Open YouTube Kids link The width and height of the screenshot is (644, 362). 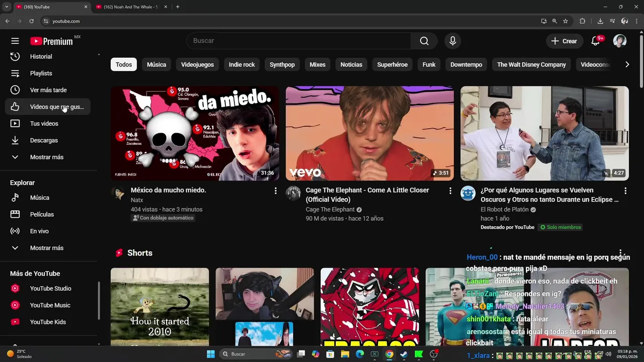point(48,322)
